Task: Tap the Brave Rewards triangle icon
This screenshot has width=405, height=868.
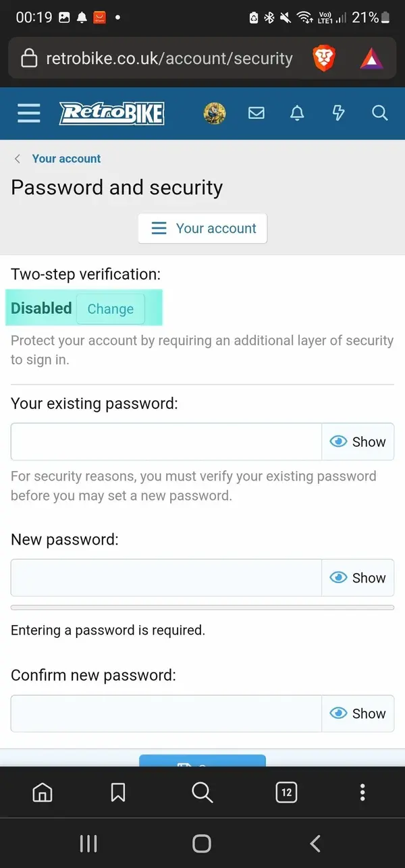Action: (x=371, y=59)
